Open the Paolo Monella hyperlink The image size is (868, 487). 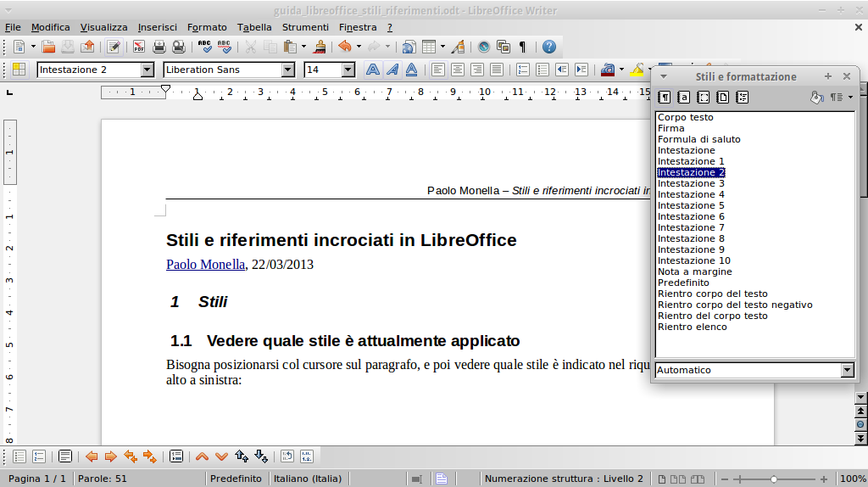tap(205, 264)
